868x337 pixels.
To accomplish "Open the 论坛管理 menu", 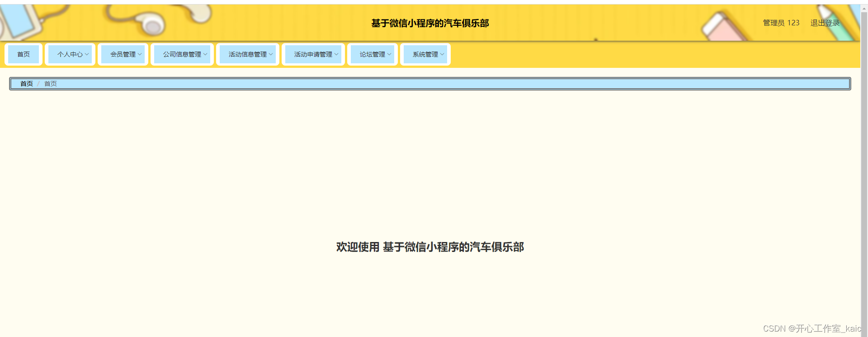I will pos(373,54).
